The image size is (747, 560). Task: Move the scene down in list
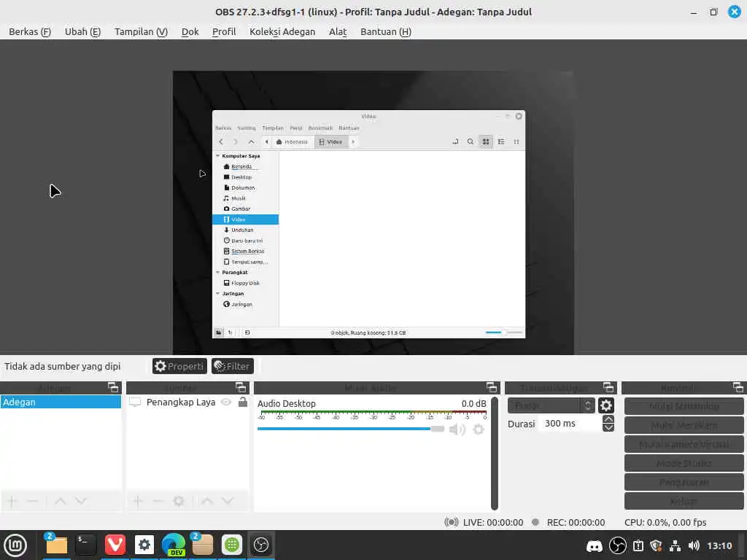(80, 501)
